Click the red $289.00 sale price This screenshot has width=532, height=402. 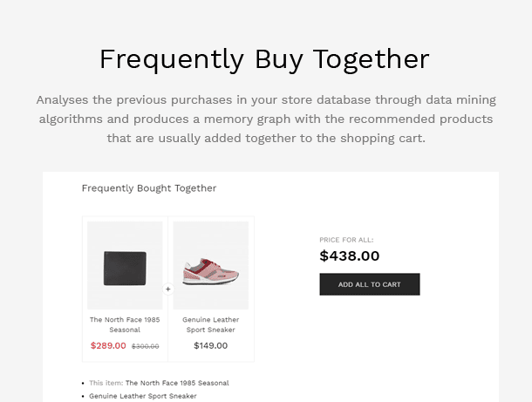[108, 345]
